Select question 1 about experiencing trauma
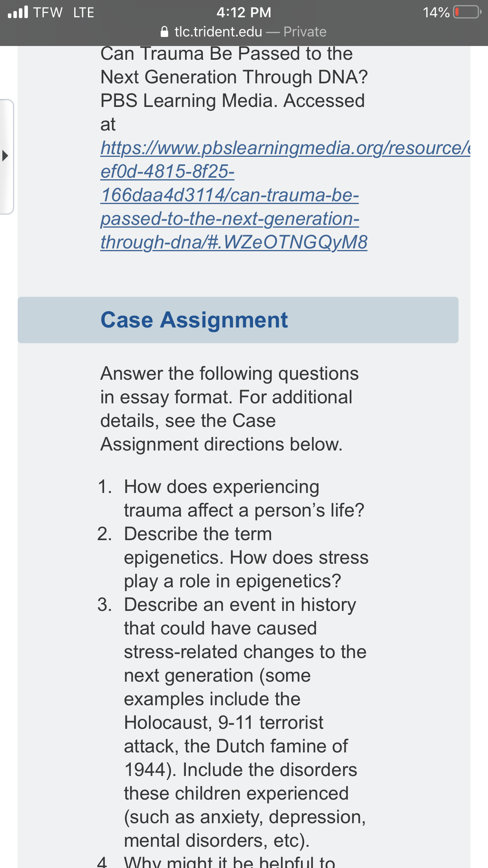488x868 pixels. [x=231, y=498]
